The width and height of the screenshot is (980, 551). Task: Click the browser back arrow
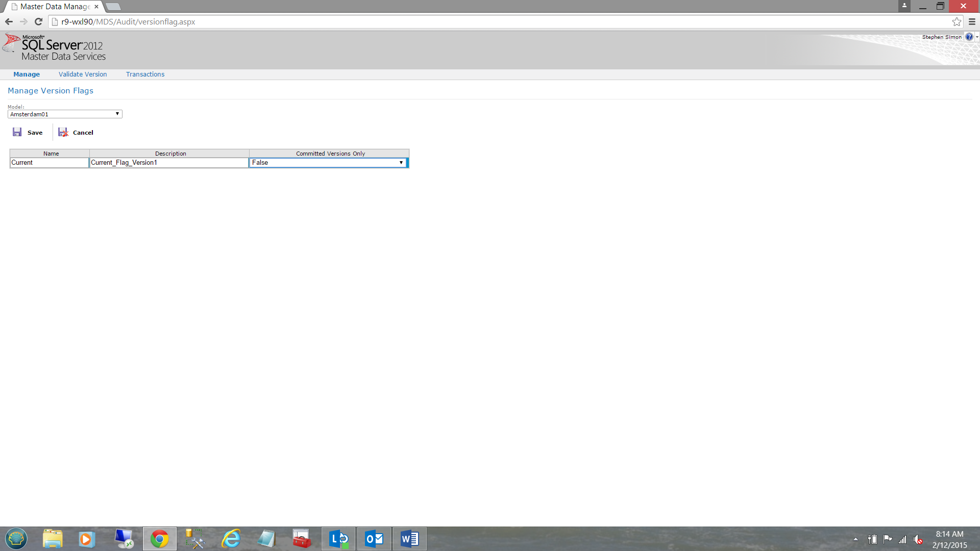coord(9,21)
